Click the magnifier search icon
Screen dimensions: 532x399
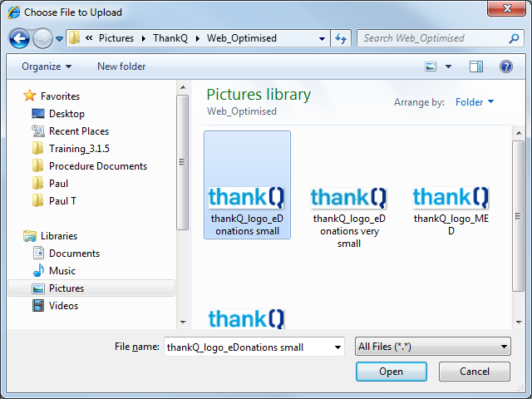514,38
